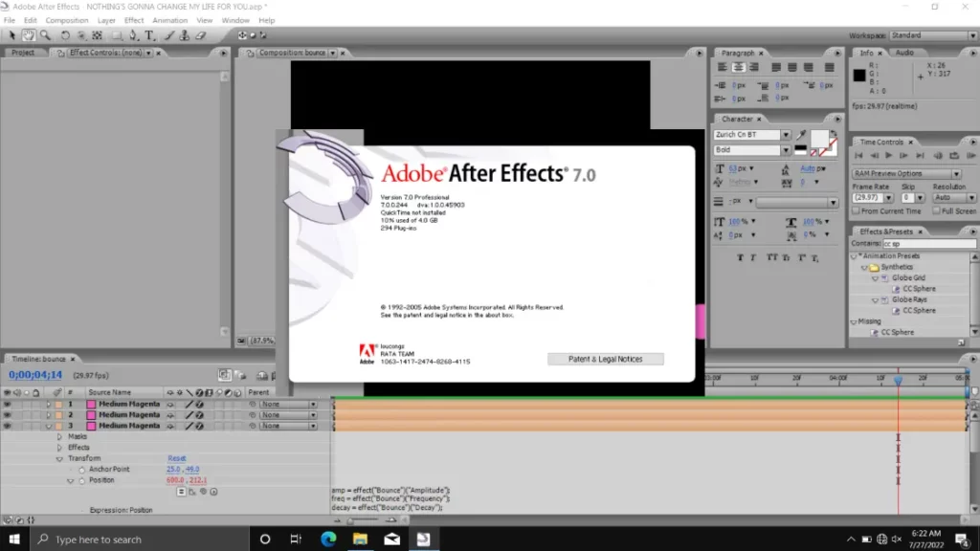Select the Clone Stamp tool
The width and height of the screenshot is (980, 551).
(x=182, y=35)
